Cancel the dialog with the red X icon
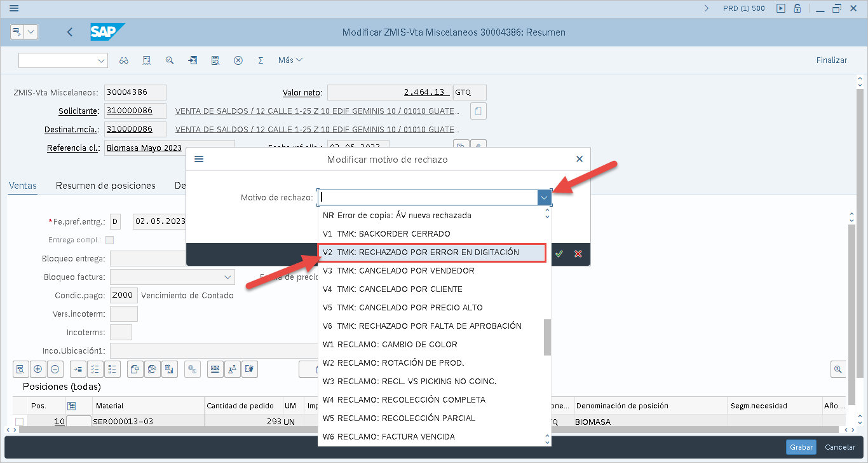868x463 pixels. pos(578,254)
